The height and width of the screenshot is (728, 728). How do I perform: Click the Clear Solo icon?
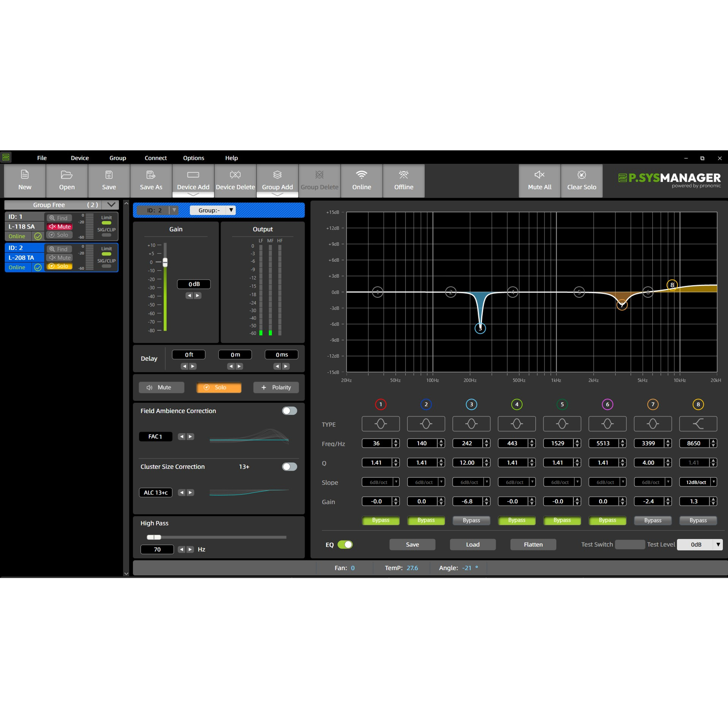[x=581, y=175]
